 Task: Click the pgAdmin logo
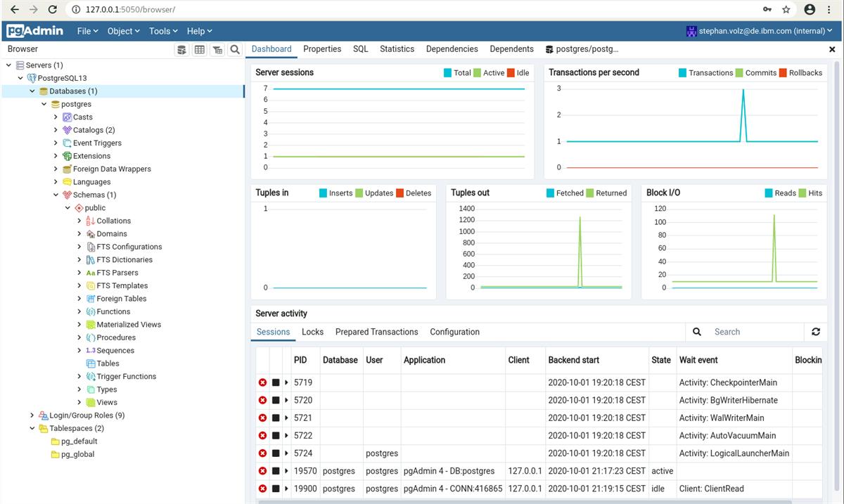[35, 31]
